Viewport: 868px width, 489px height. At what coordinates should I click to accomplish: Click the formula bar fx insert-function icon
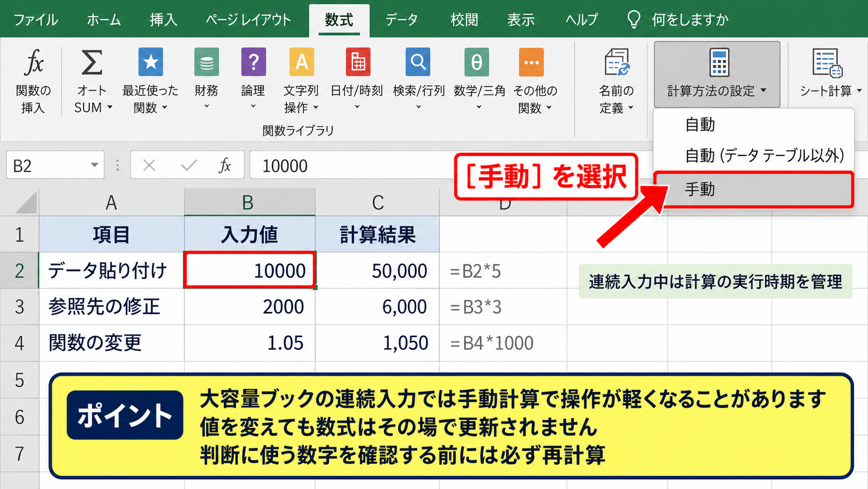click(x=225, y=165)
